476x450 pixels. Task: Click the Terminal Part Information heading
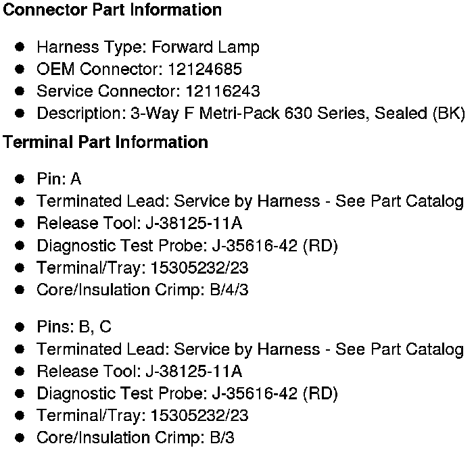105,143
